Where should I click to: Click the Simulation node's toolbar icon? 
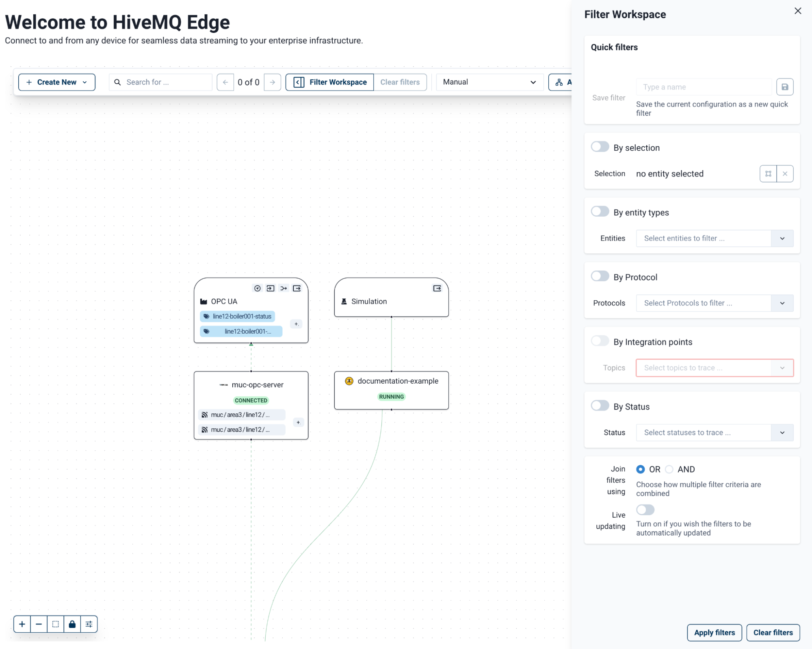click(x=437, y=288)
